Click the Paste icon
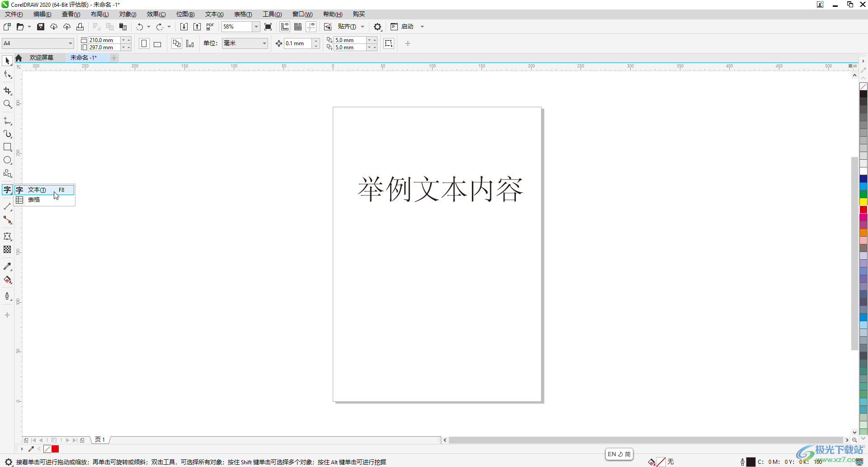This screenshot has width=868, height=467. coord(123,27)
